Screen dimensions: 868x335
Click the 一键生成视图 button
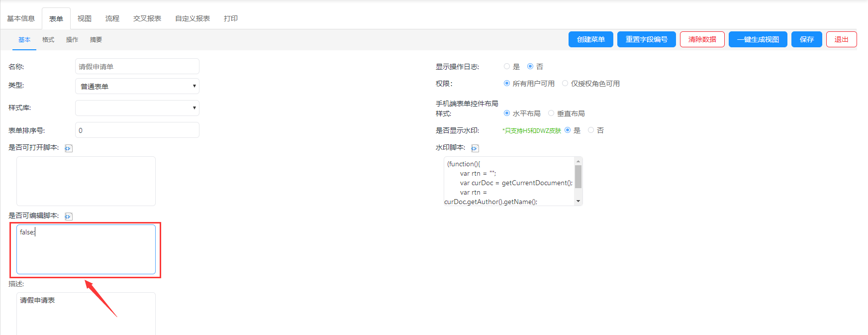pos(758,39)
